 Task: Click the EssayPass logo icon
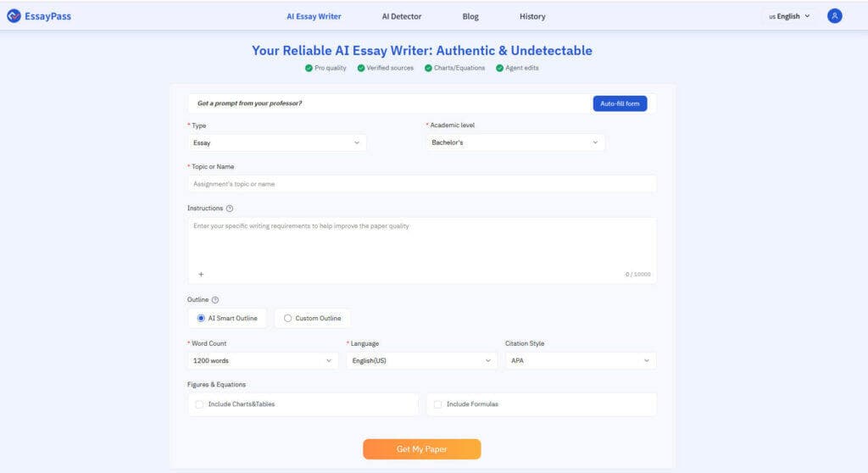14,16
